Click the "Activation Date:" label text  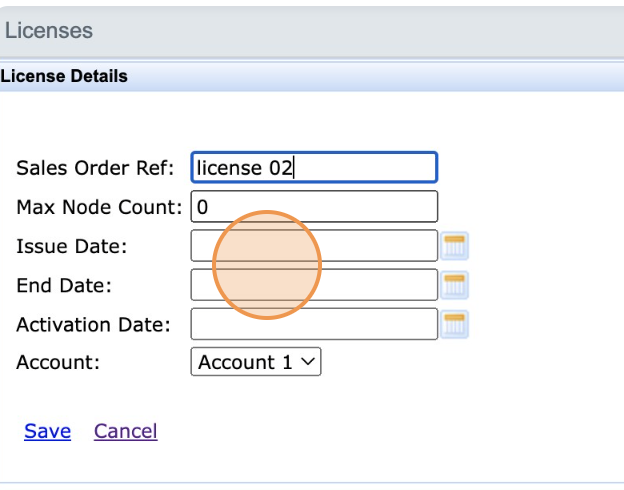pyautogui.click(x=93, y=324)
